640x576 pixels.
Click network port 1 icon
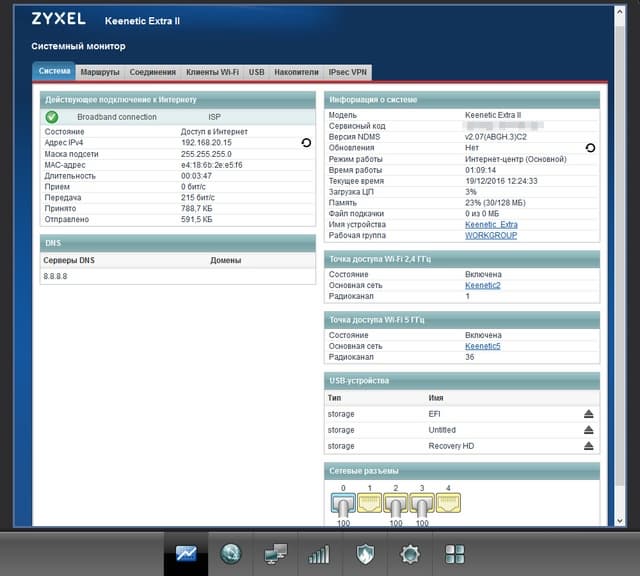tap(369, 503)
